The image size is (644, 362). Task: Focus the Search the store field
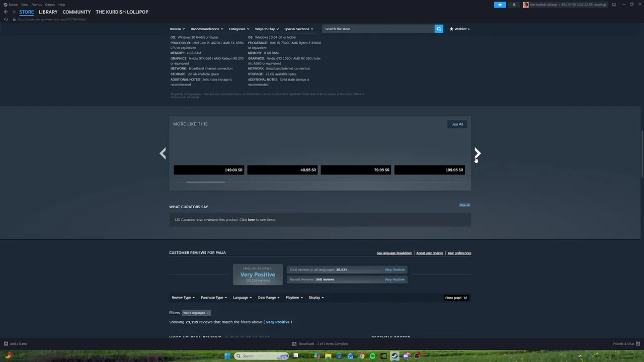[378, 29]
